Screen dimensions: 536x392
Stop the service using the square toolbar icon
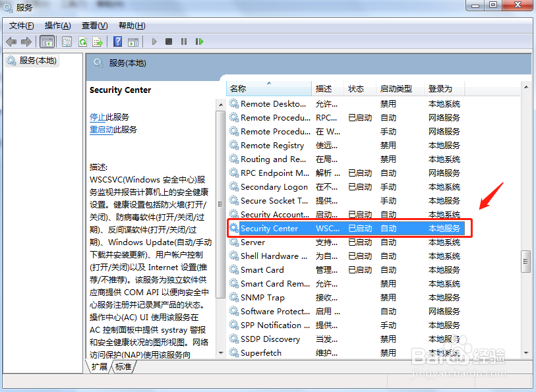tap(169, 41)
